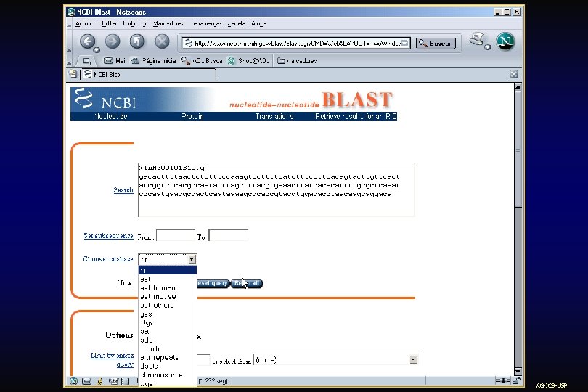Screen dimensions: 588x392
Task: Click the NCBI logo in page header
Action: pyautogui.click(x=106, y=99)
